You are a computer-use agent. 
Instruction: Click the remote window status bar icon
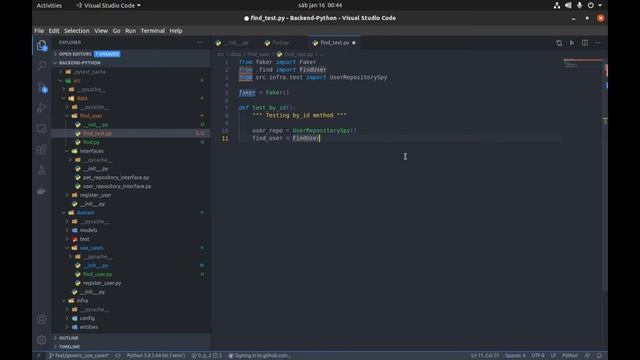pyautogui.click(x=38, y=356)
